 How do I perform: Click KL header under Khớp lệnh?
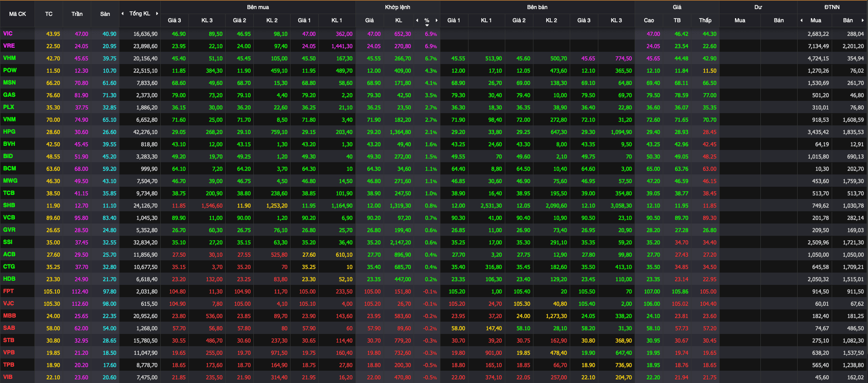[x=399, y=20]
